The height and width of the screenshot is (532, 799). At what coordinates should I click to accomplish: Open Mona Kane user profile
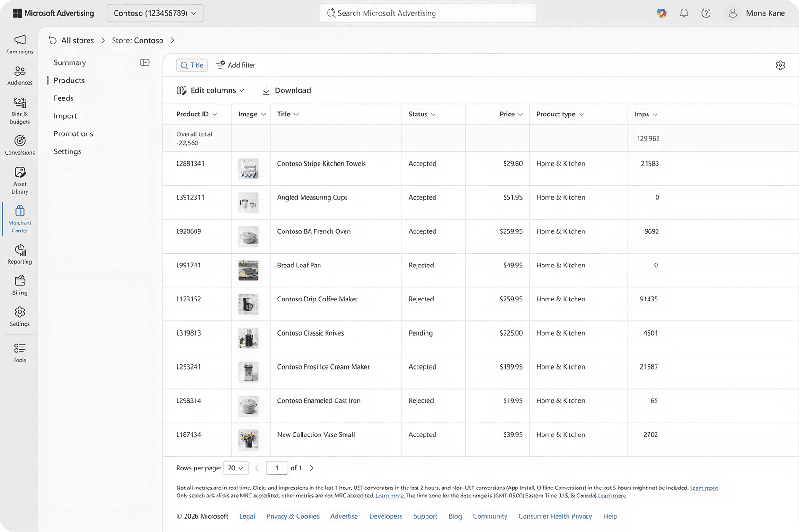756,13
